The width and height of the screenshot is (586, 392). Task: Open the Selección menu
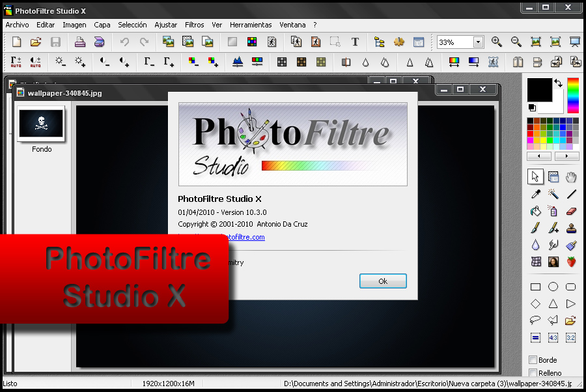132,25
